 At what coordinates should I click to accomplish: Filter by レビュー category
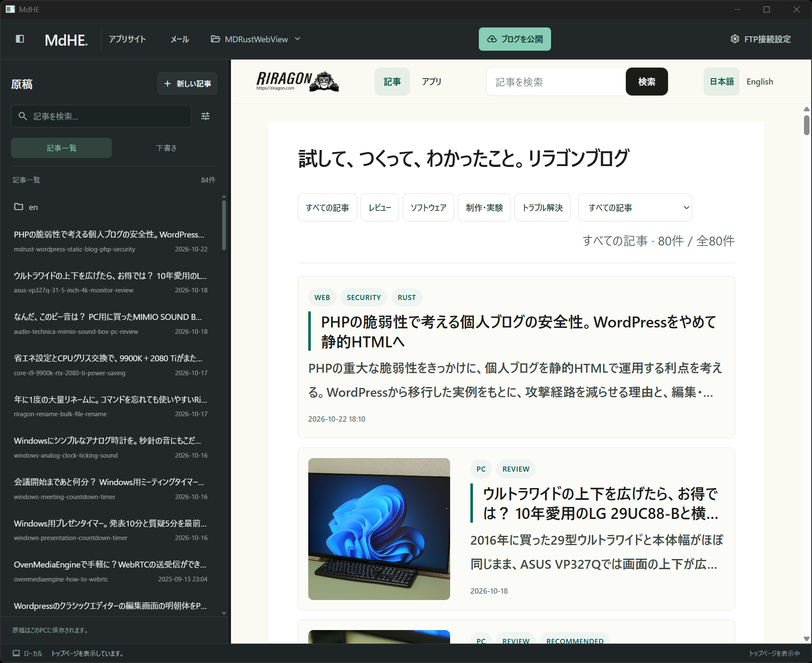pos(380,207)
